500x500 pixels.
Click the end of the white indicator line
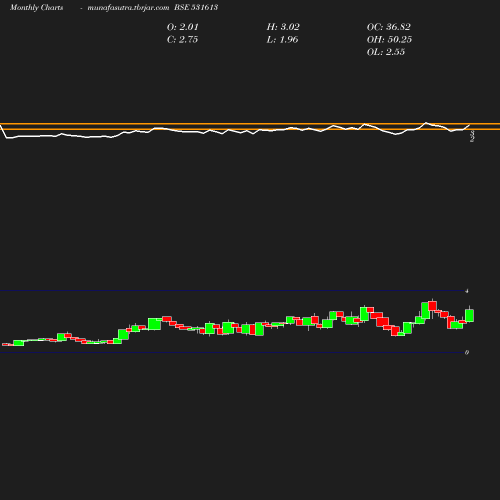pos(470,125)
